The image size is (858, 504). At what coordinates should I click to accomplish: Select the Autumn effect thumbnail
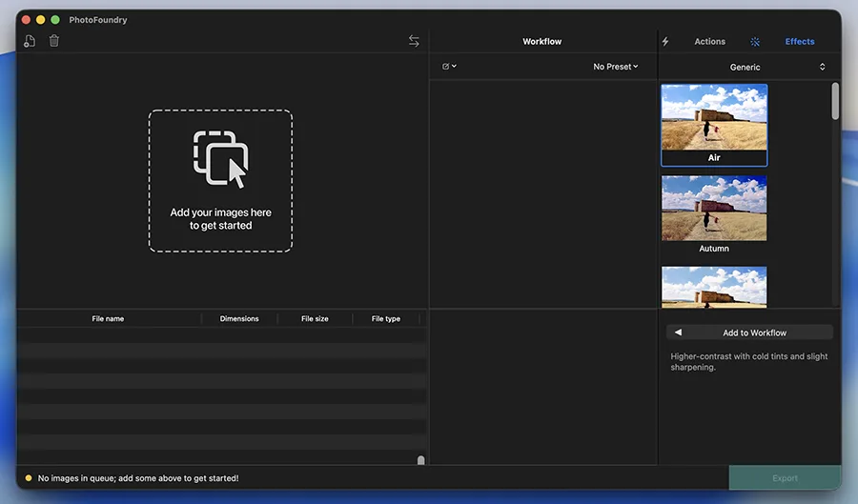(x=714, y=214)
